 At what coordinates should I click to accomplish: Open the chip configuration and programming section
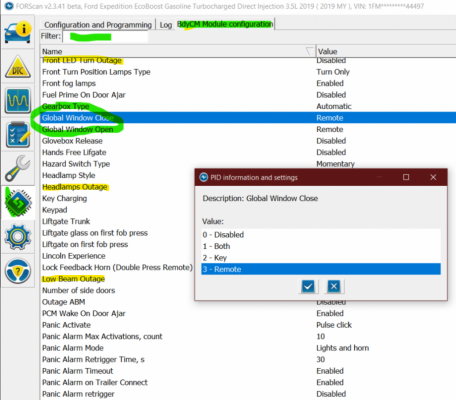point(18,203)
